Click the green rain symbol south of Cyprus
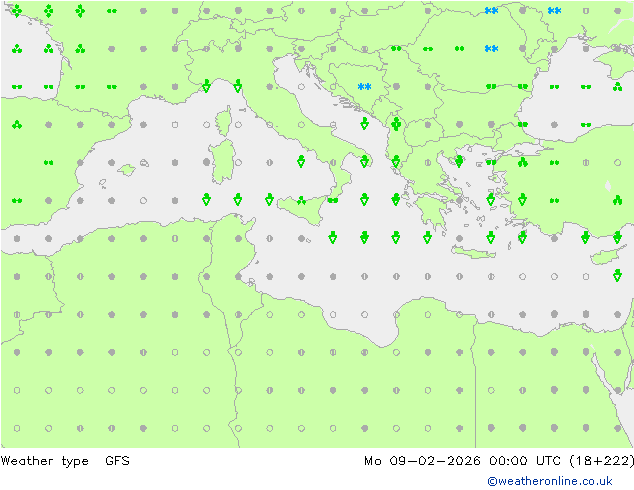 [617, 275]
